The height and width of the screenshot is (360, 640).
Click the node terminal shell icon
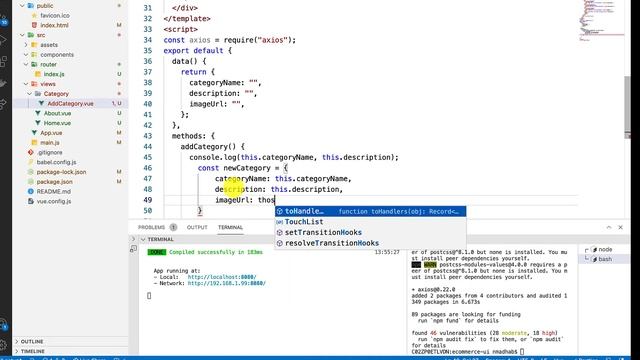(595, 249)
